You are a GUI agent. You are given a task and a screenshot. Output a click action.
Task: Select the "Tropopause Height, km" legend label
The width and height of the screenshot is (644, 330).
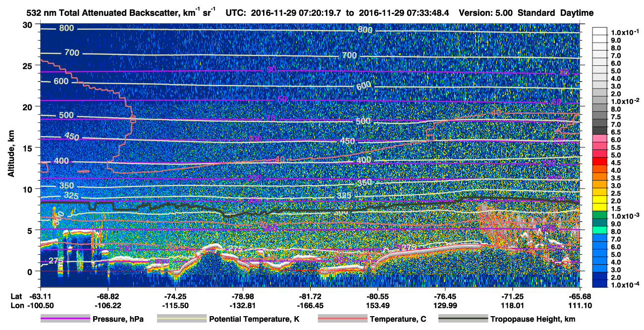point(533,319)
